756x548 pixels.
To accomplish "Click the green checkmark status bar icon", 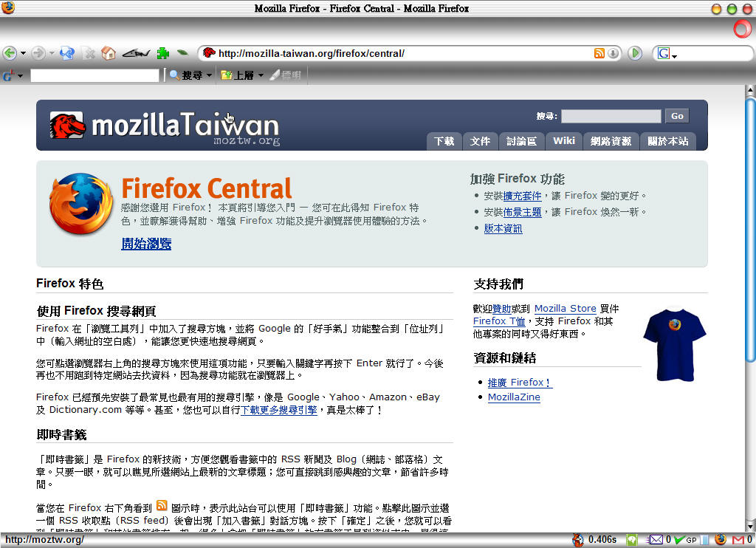I will click(679, 540).
